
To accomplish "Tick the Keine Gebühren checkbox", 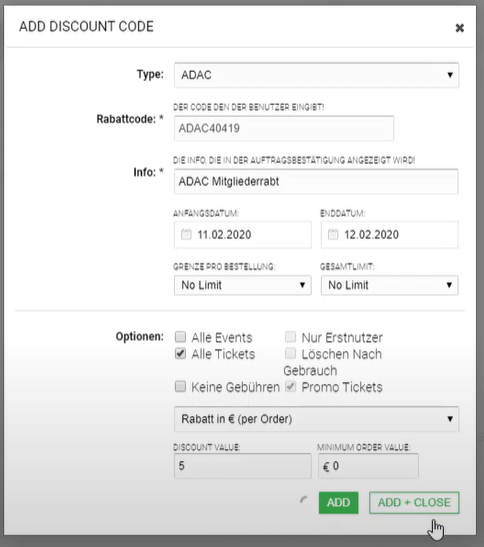I will click(180, 387).
